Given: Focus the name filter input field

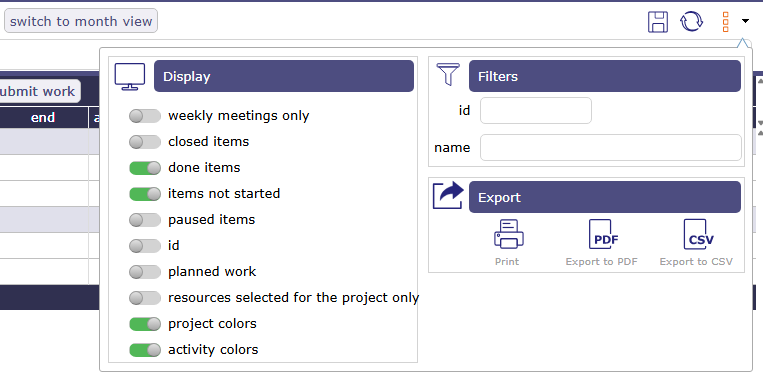Looking at the screenshot, I should click(611, 147).
